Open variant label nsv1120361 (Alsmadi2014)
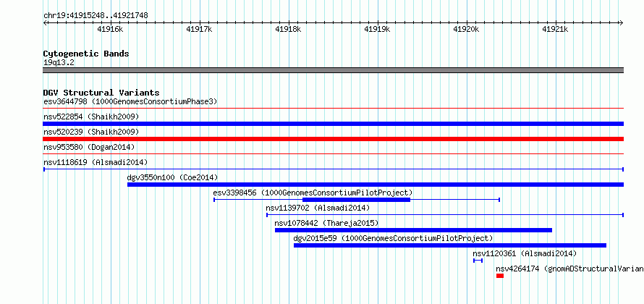644x304 pixels. [x=525, y=253]
